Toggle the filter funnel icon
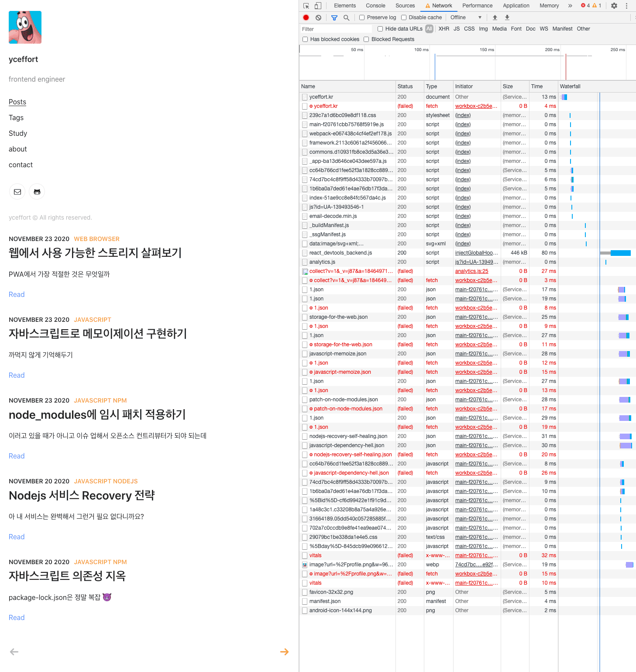This screenshot has height=672, width=636. click(334, 17)
